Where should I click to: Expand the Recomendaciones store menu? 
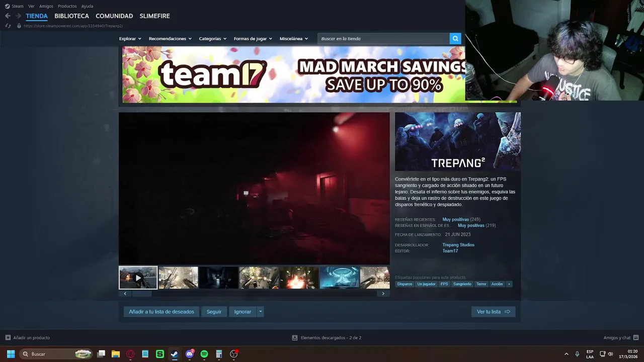point(170,39)
